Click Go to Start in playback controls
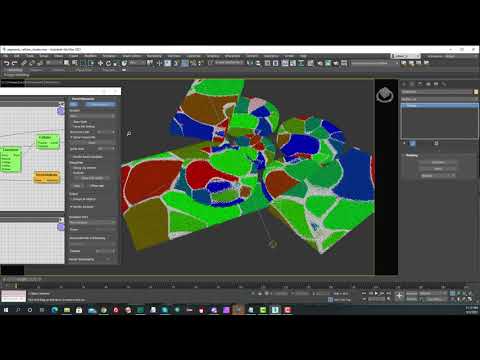Screen dimensions: 480x360 click(364, 293)
